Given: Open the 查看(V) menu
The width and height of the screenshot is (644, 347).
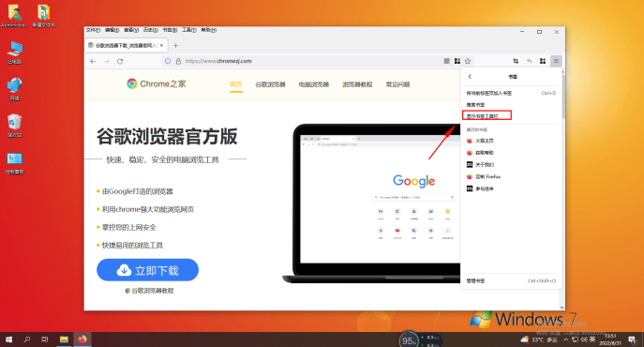Looking at the screenshot, I should pyautogui.click(x=131, y=30).
